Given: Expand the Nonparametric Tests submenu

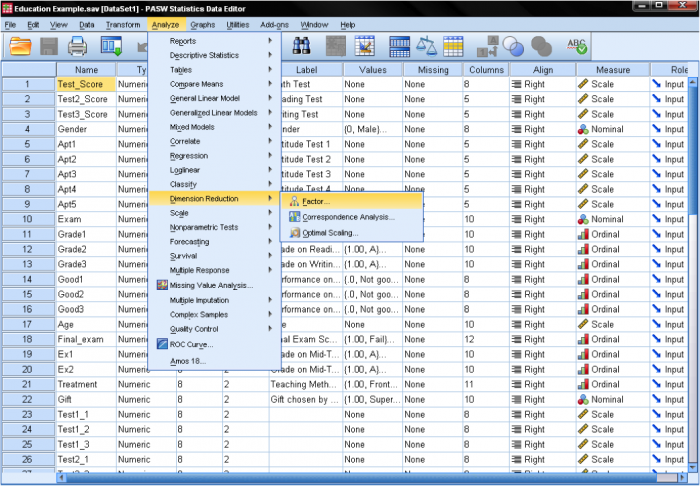Looking at the screenshot, I should [206, 227].
